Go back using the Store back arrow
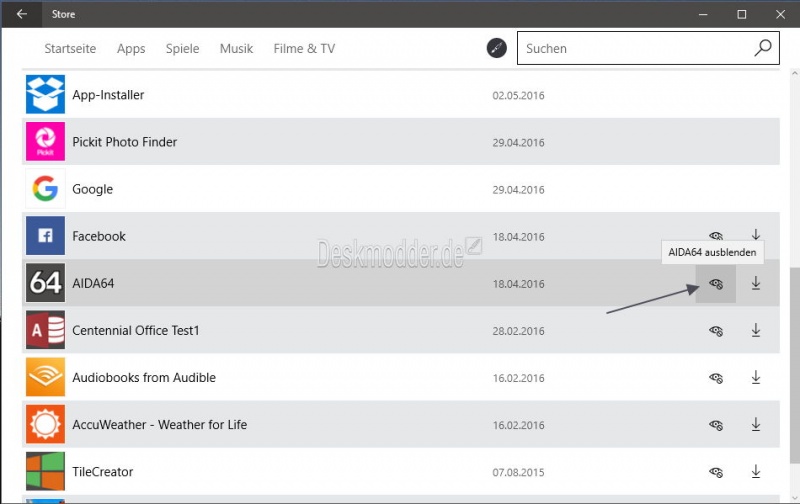800x504 pixels. pos(21,14)
